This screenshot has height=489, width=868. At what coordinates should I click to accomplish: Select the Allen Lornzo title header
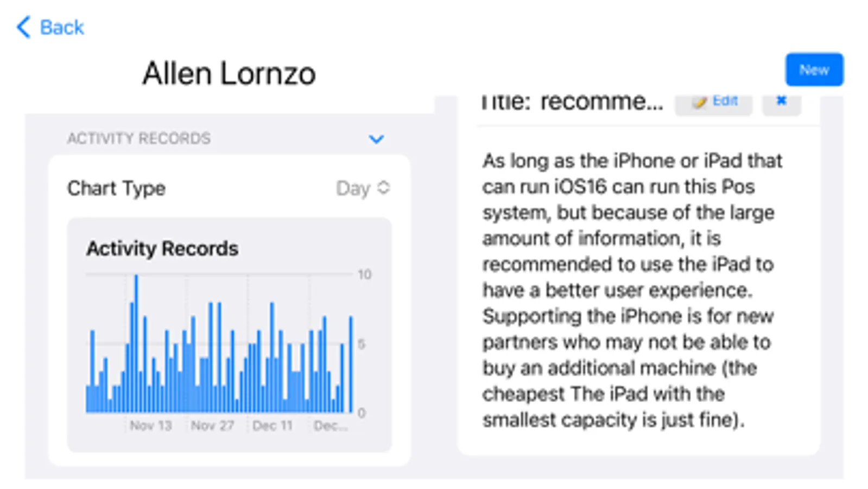[x=229, y=73]
